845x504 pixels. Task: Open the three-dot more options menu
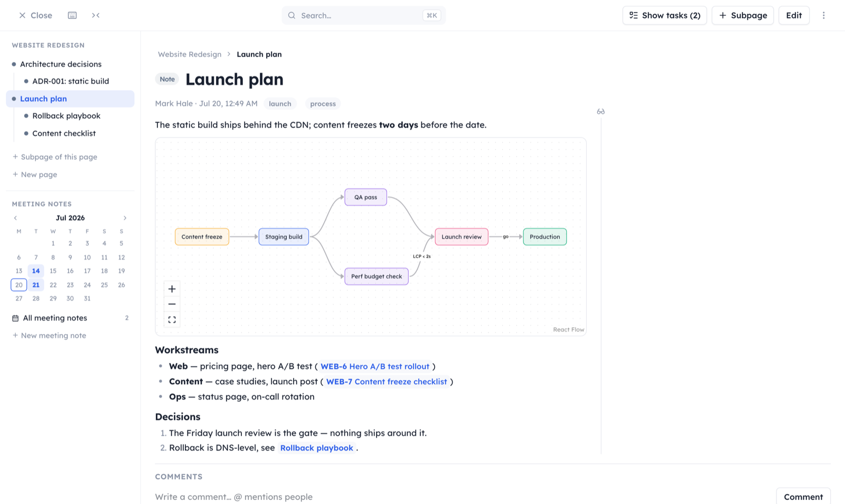click(823, 15)
